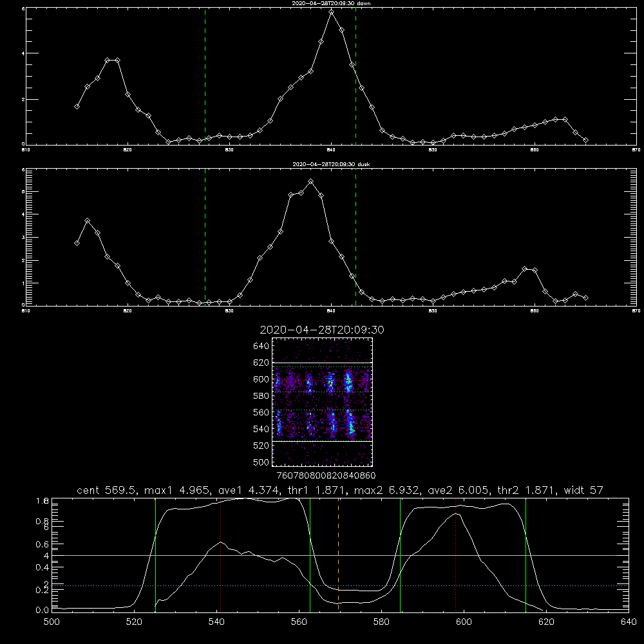This screenshot has width=644, height=644.
Task: Click the '870' x-axis label of the dawn plot
Action: point(636,150)
